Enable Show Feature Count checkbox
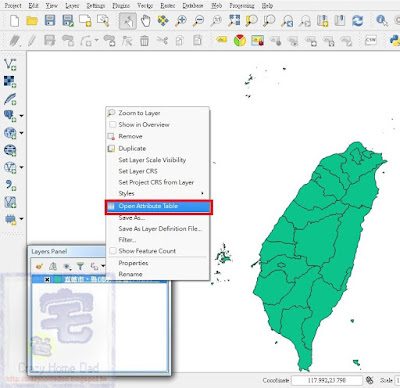This screenshot has height=388, width=400. click(x=113, y=251)
